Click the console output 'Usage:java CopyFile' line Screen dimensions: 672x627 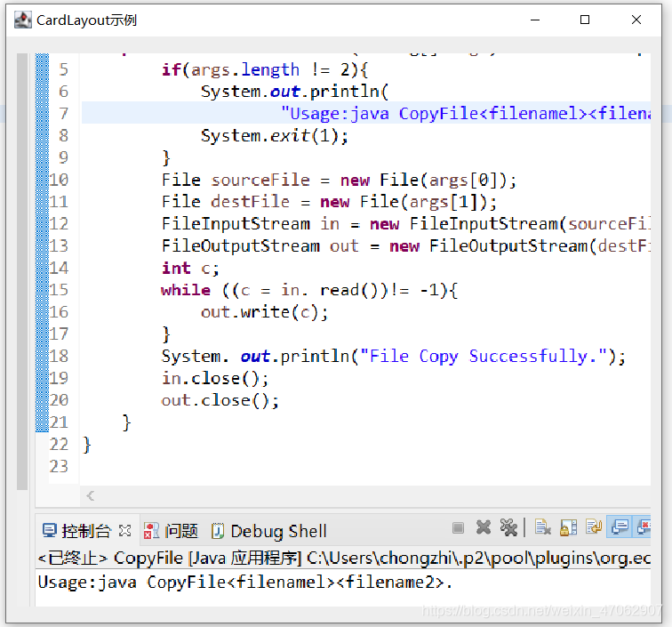click(x=244, y=583)
